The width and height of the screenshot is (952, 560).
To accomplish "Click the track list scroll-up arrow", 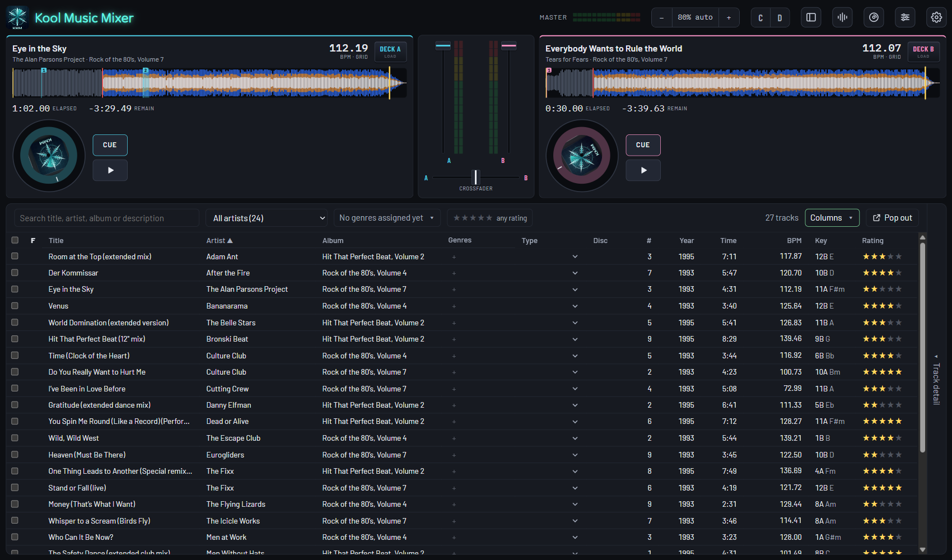I will click(922, 237).
